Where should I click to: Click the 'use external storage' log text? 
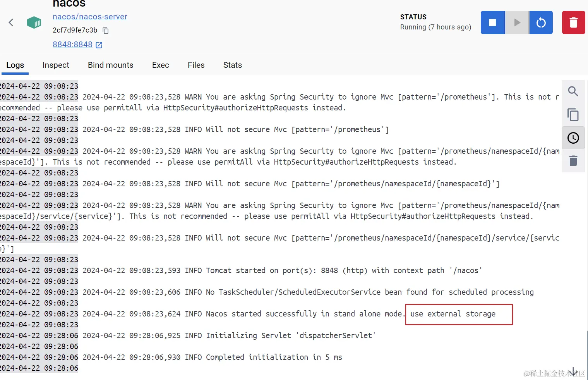click(453, 314)
